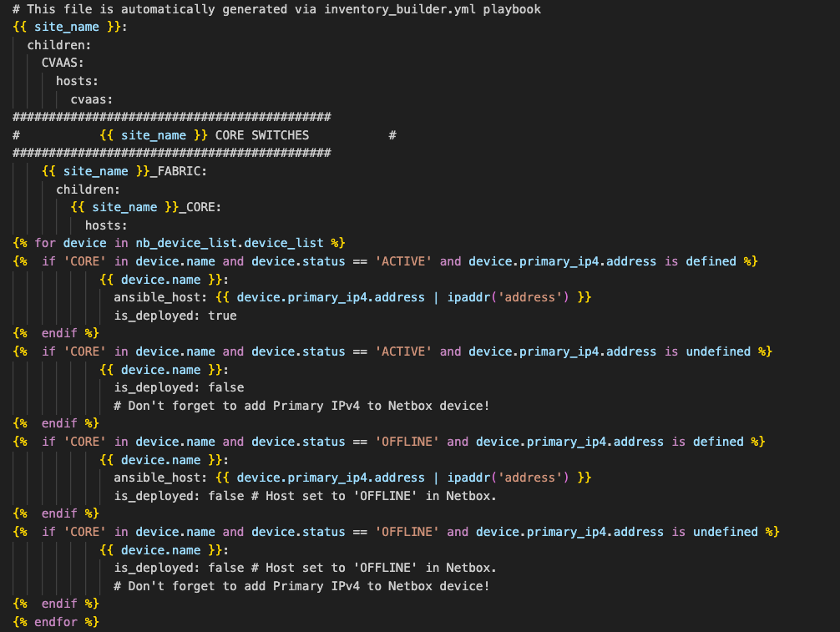
Task: Click the final {% endif %} tag
Action: tap(56, 604)
